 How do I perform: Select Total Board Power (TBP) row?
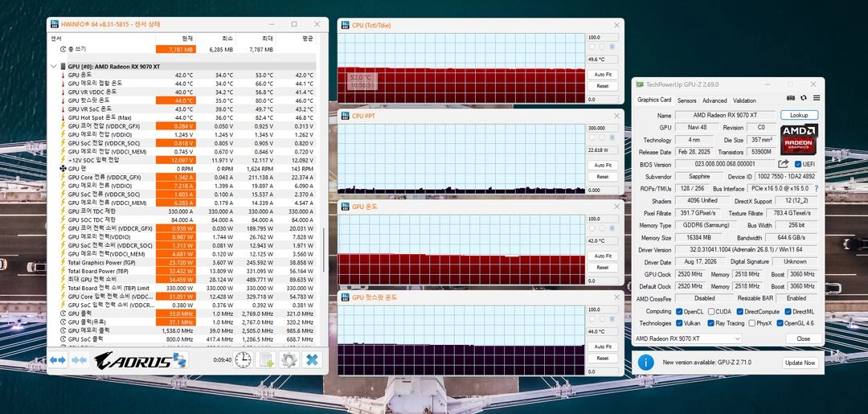point(187,271)
